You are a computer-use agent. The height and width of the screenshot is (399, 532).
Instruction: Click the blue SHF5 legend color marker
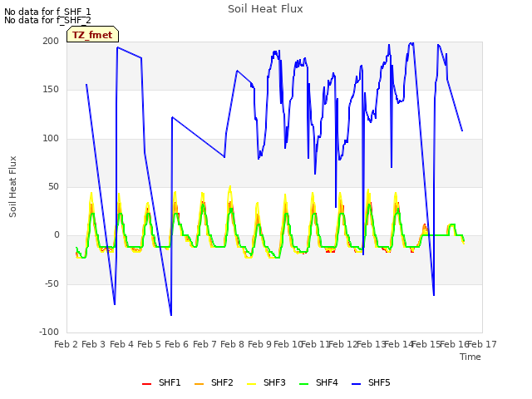click(x=356, y=384)
